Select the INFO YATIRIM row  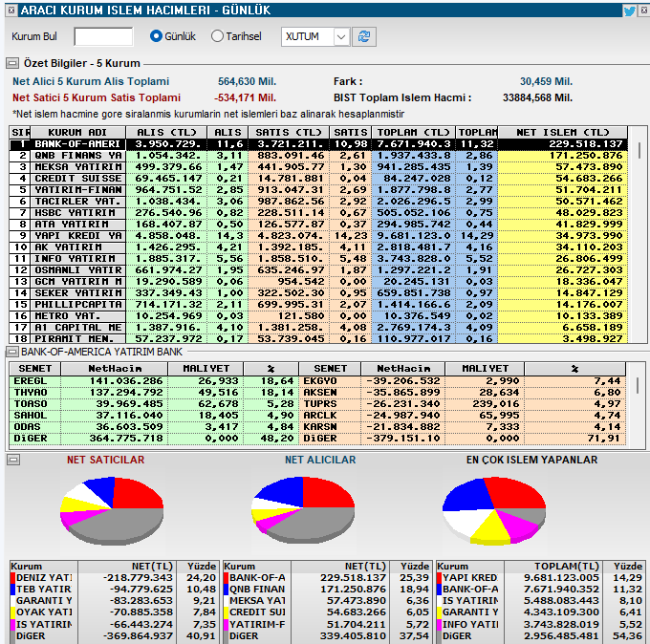click(x=318, y=258)
